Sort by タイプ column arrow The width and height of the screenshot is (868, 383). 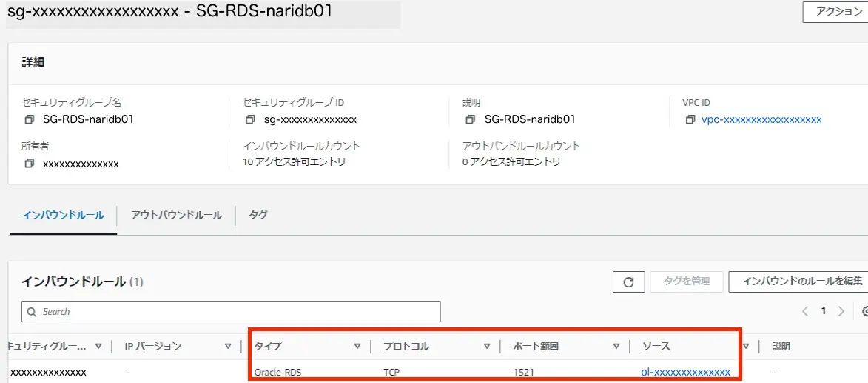click(x=357, y=346)
